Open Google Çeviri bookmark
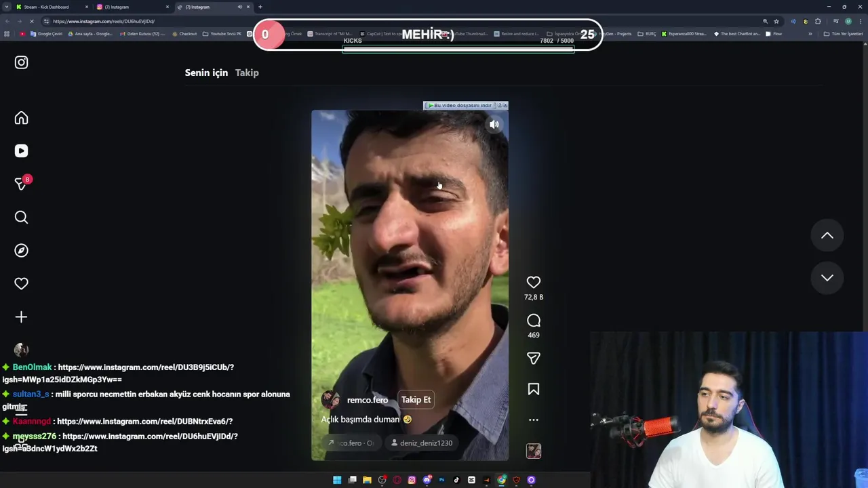 46,34
